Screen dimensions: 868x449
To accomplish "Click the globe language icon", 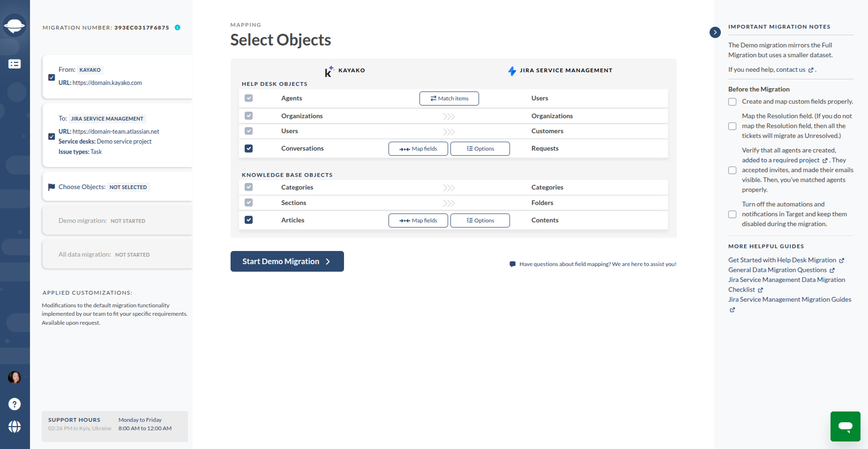I will 14,427.
